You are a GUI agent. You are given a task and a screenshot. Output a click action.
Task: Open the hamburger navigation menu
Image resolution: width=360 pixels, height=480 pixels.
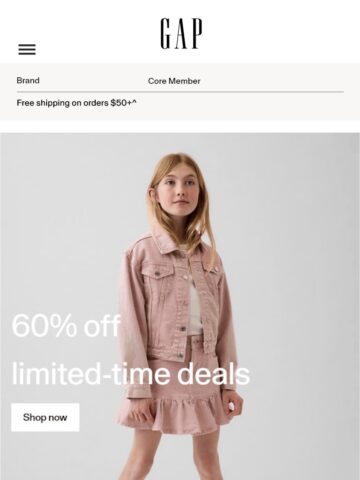[x=27, y=49]
